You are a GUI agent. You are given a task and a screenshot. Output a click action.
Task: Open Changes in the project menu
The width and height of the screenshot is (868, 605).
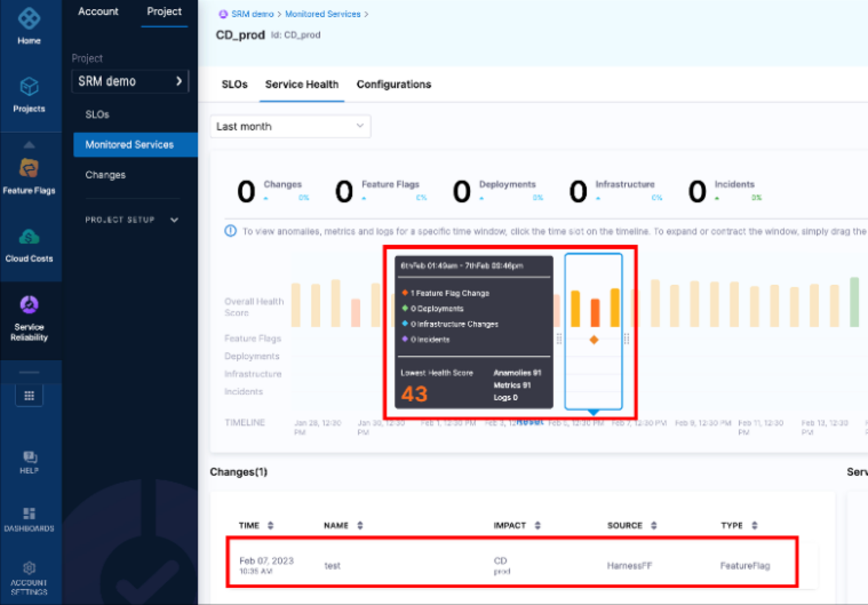click(105, 175)
